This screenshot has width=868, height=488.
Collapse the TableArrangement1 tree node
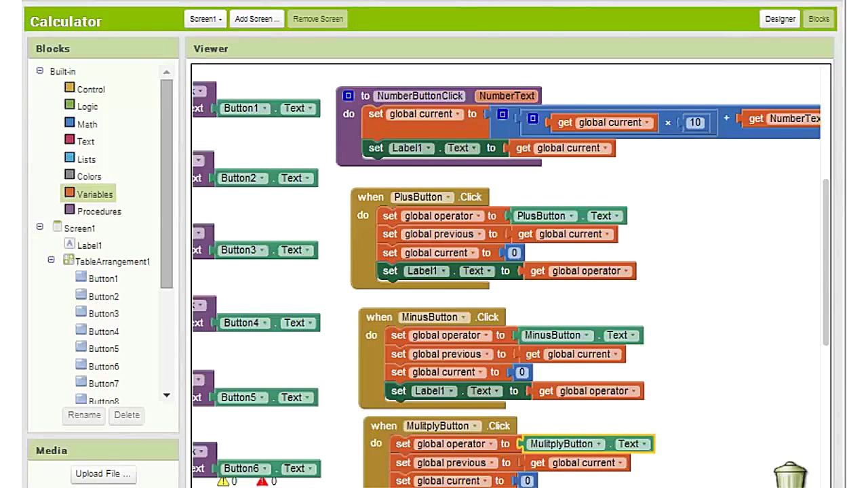click(51, 260)
